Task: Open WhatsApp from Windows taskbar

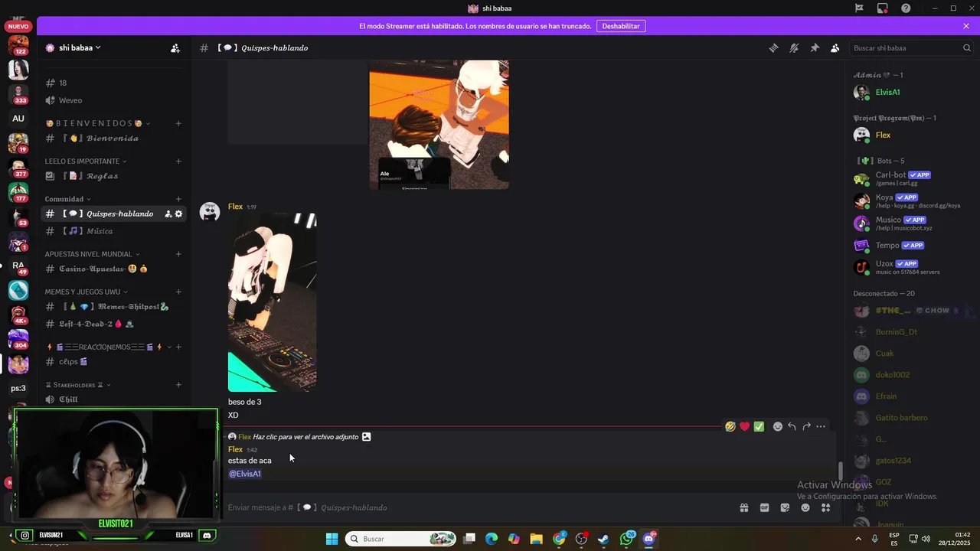Action: [627, 539]
